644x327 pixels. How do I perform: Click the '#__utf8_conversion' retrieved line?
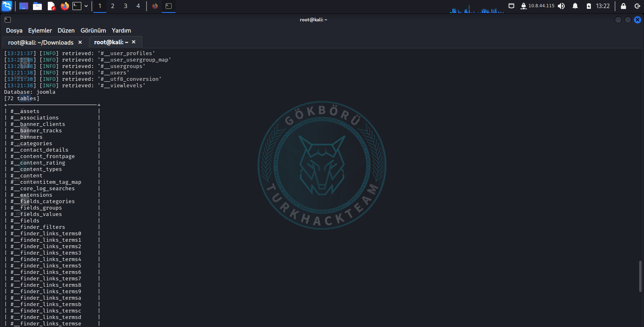[x=83, y=79]
